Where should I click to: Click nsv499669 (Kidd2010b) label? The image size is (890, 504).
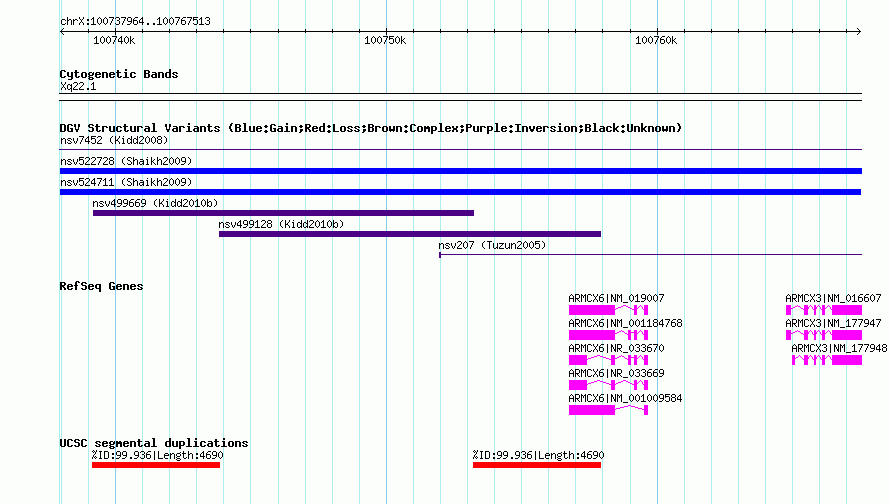point(155,203)
